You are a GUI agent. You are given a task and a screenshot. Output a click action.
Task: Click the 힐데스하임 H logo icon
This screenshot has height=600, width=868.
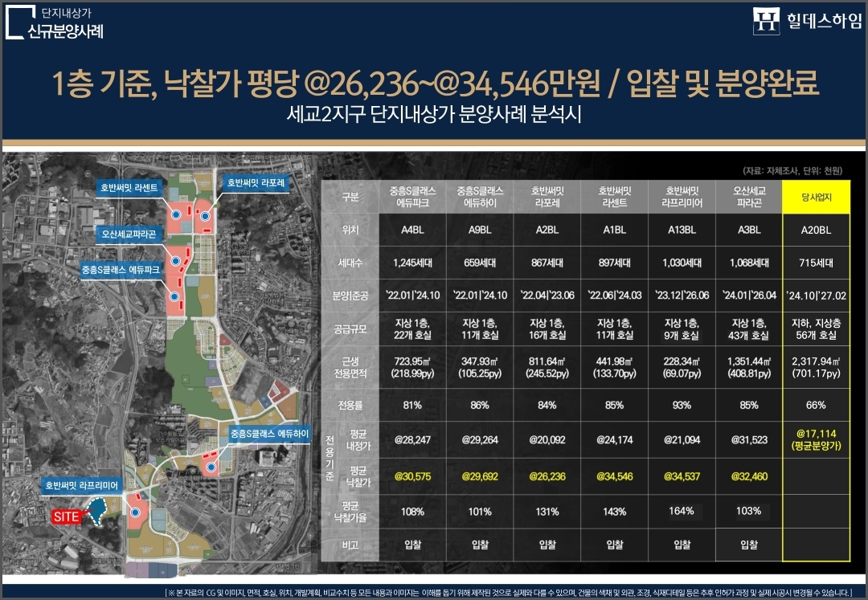pyautogui.click(x=766, y=21)
